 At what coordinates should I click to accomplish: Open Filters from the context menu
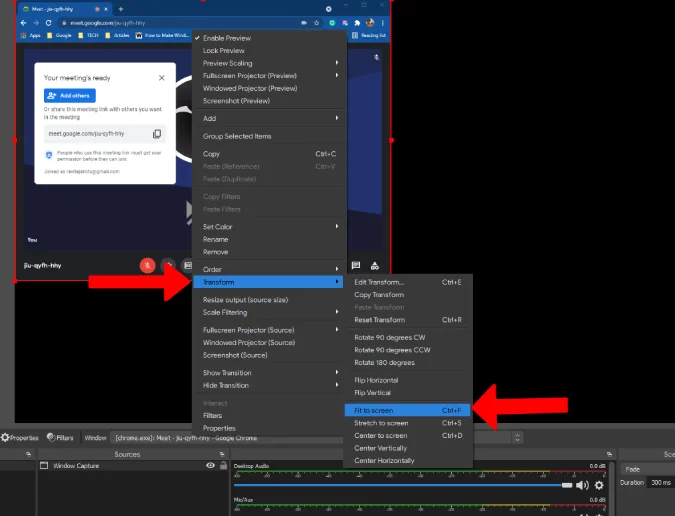268,415
